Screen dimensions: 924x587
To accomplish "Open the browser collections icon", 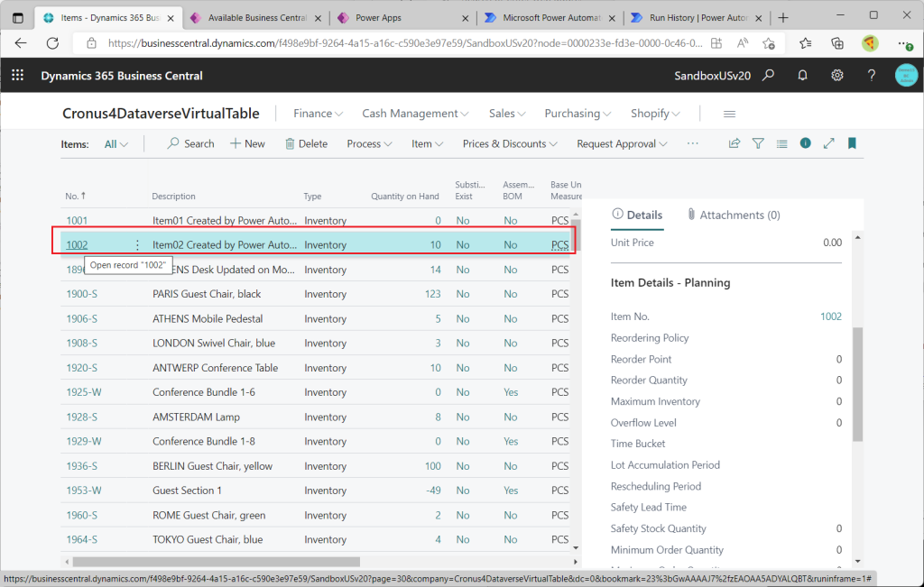I will pyautogui.click(x=836, y=43).
